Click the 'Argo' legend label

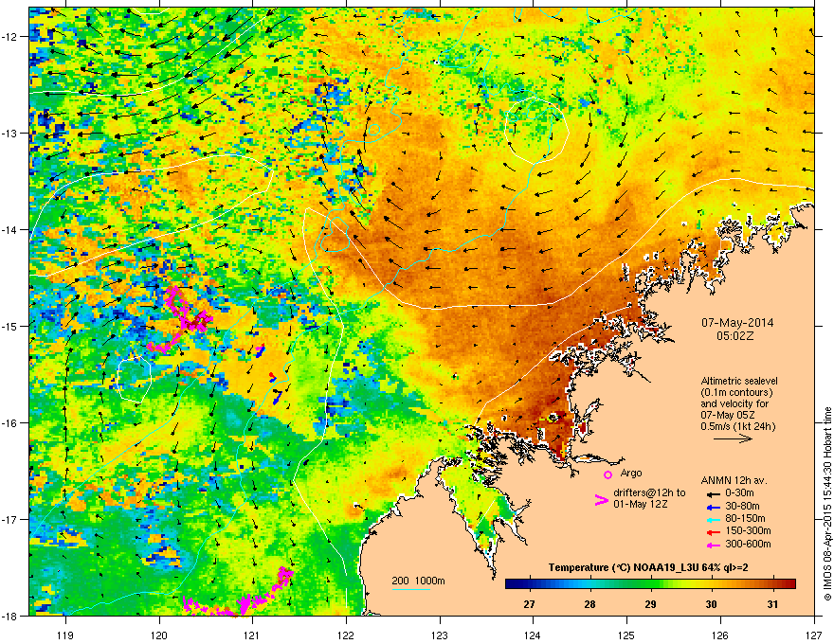coord(631,473)
